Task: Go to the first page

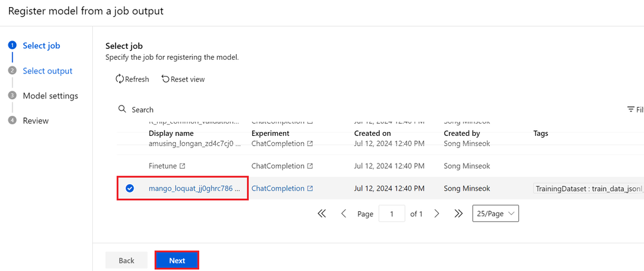Action: pos(322,214)
